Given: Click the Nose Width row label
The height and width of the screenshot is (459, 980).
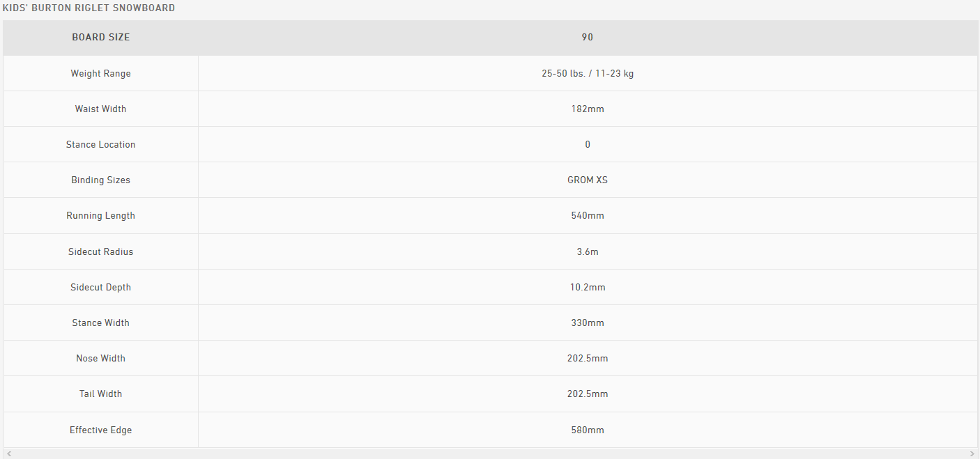Looking at the screenshot, I should pyautogui.click(x=100, y=359).
